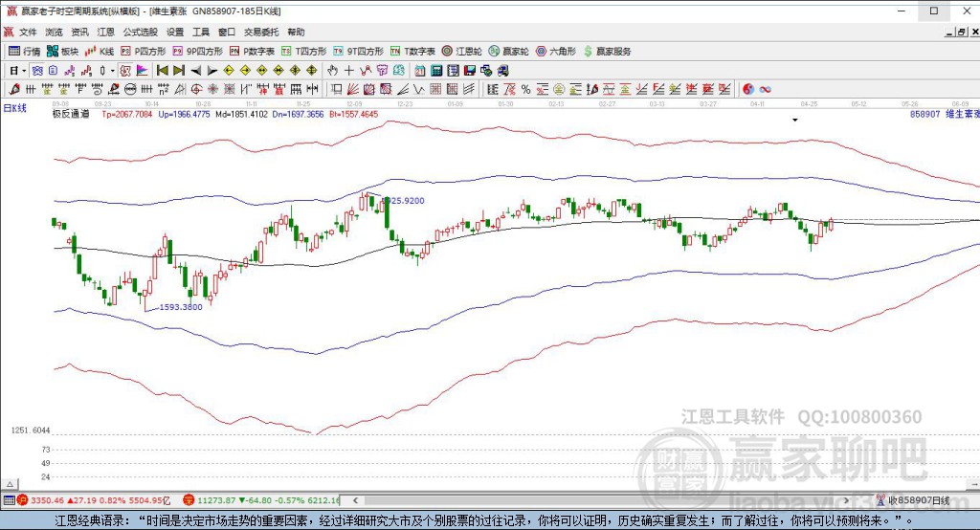Image resolution: width=980 pixels, height=530 pixels.
Task: Select the red pen drawing icon
Action: (x=13, y=89)
